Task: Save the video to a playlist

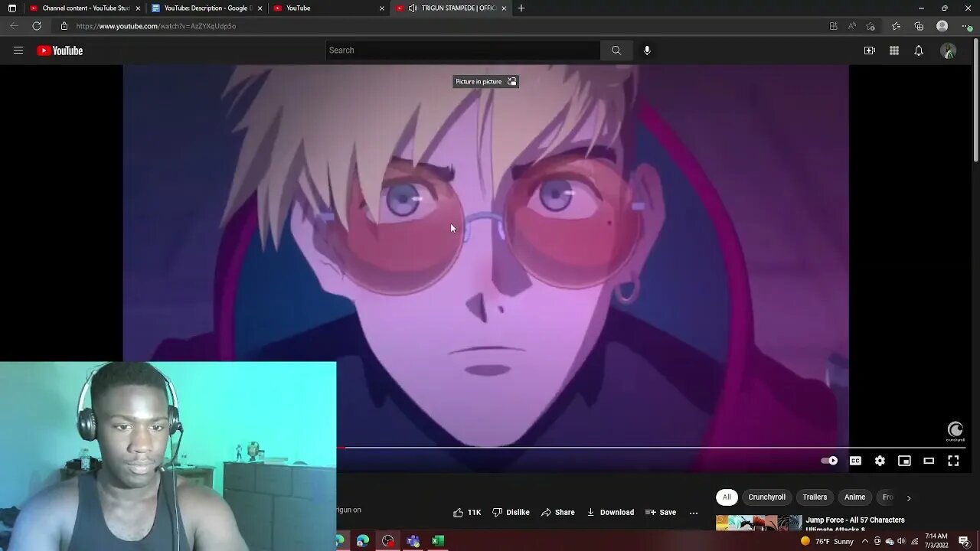Action: (x=661, y=512)
